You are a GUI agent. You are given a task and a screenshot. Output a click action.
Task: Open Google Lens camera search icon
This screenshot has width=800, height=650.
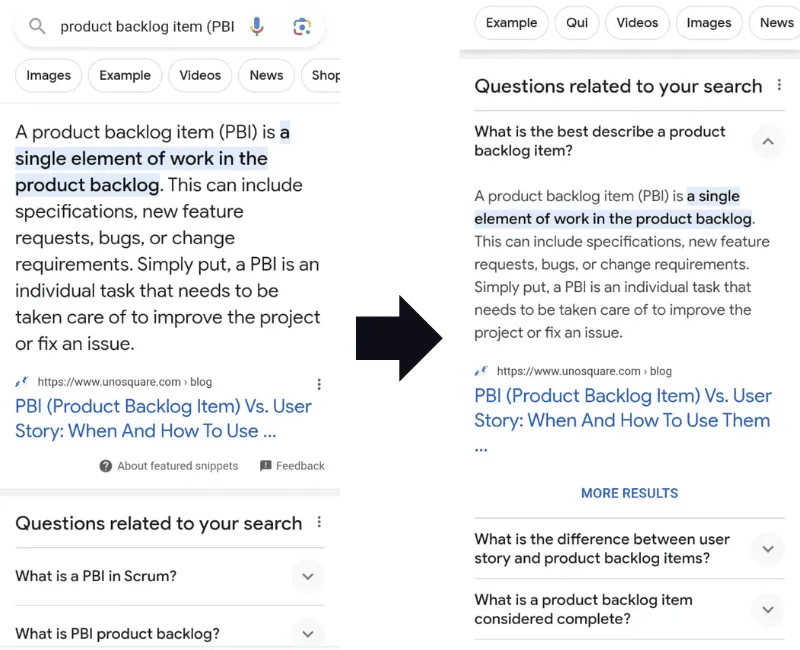point(302,27)
